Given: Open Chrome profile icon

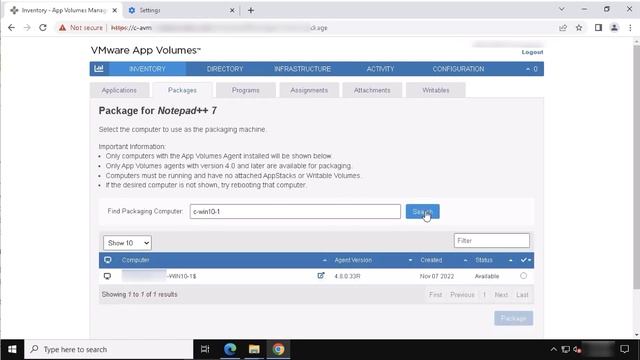Looking at the screenshot, I should pyautogui.click(x=614, y=28).
